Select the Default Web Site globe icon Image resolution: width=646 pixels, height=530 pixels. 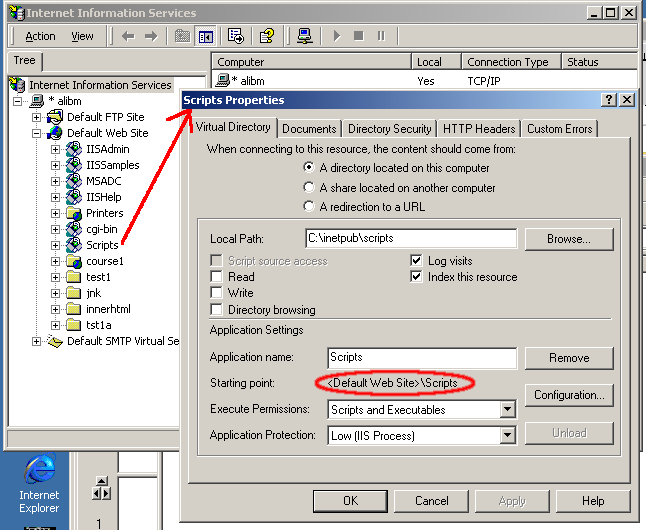54,133
